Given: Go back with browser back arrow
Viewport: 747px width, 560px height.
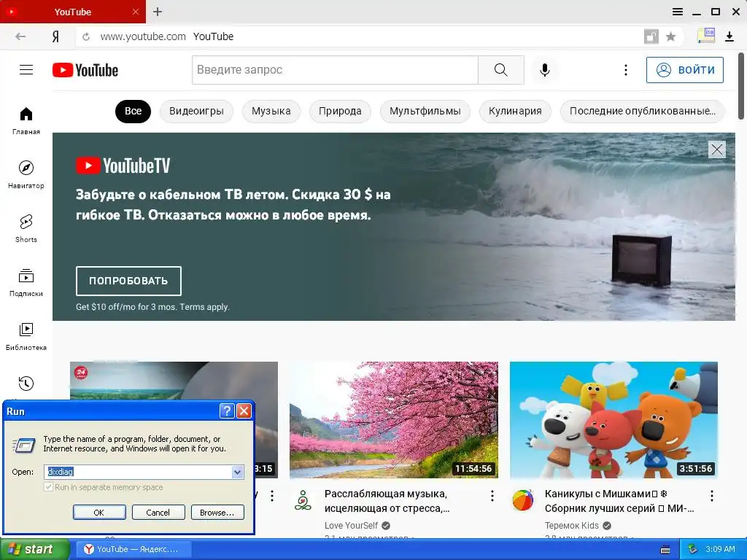Looking at the screenshot, I should coord(20,36).
